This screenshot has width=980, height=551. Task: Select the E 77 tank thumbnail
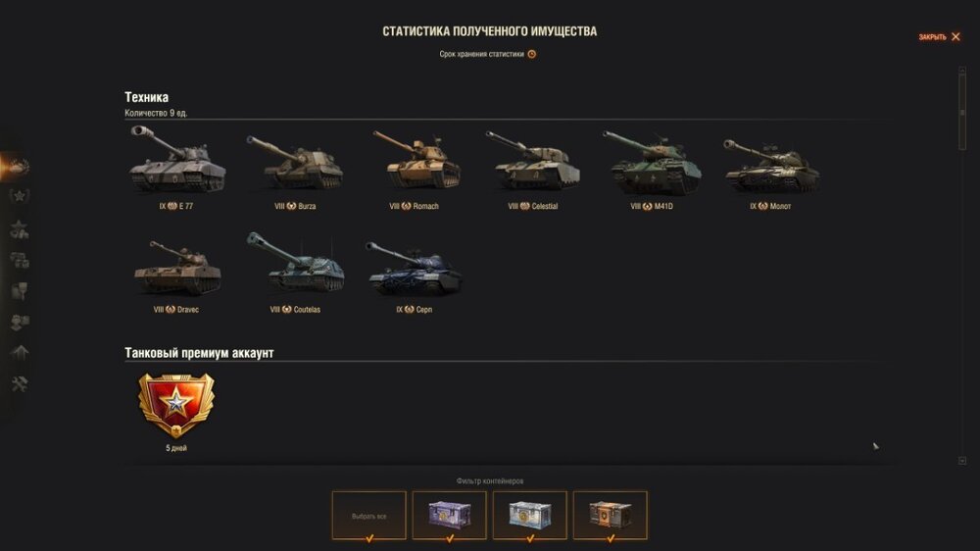[176, 160]
